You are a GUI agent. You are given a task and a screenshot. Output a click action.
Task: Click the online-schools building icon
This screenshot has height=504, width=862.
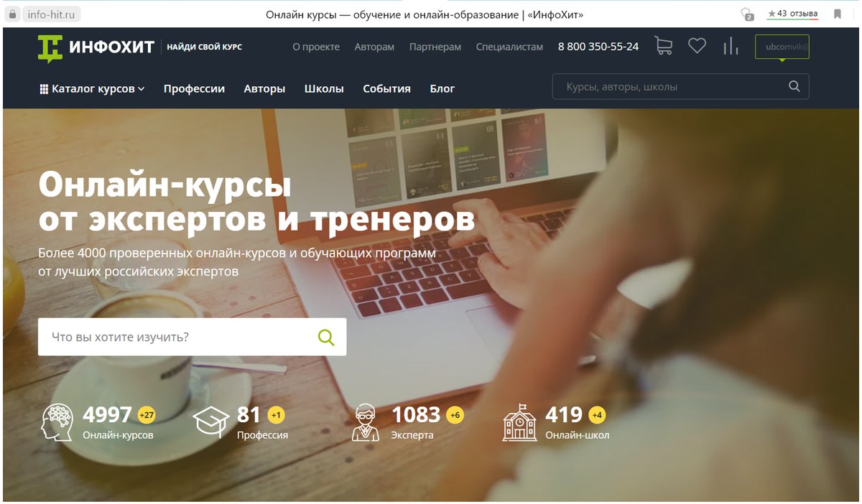click(x=519, y=422)
